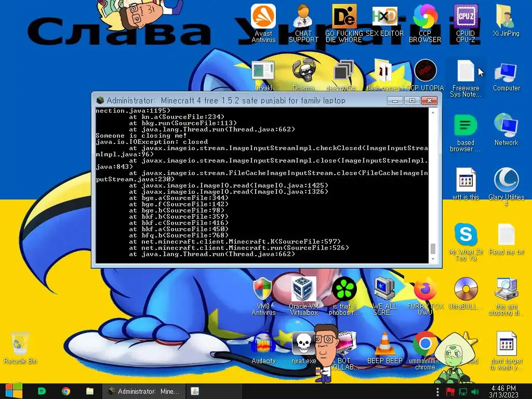Click the volume speaker tray icon

point(475,392)
